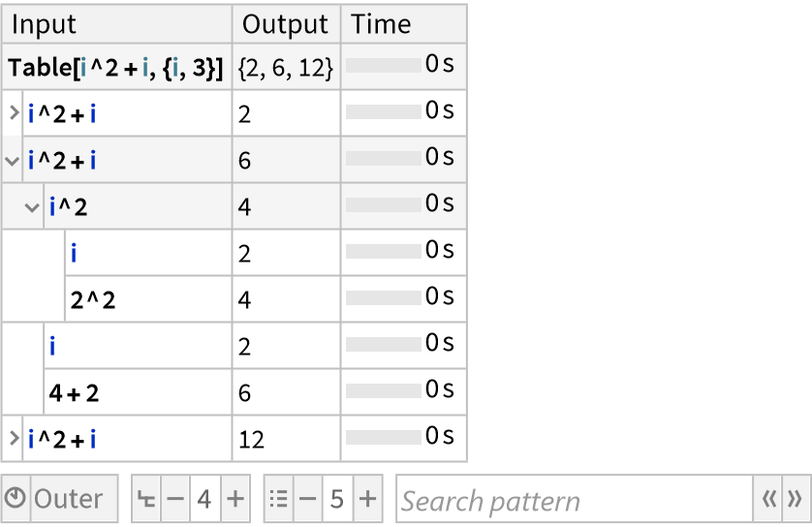The height and width of the screenshot is (527, 812).
Task: Increase the depth value of 4
Action: (x=234, y=499)
